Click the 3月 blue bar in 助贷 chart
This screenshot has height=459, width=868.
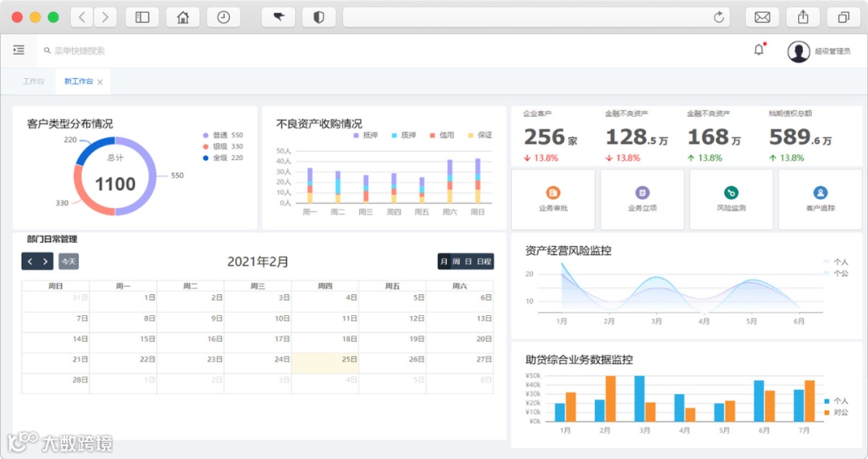coord(640,399)
